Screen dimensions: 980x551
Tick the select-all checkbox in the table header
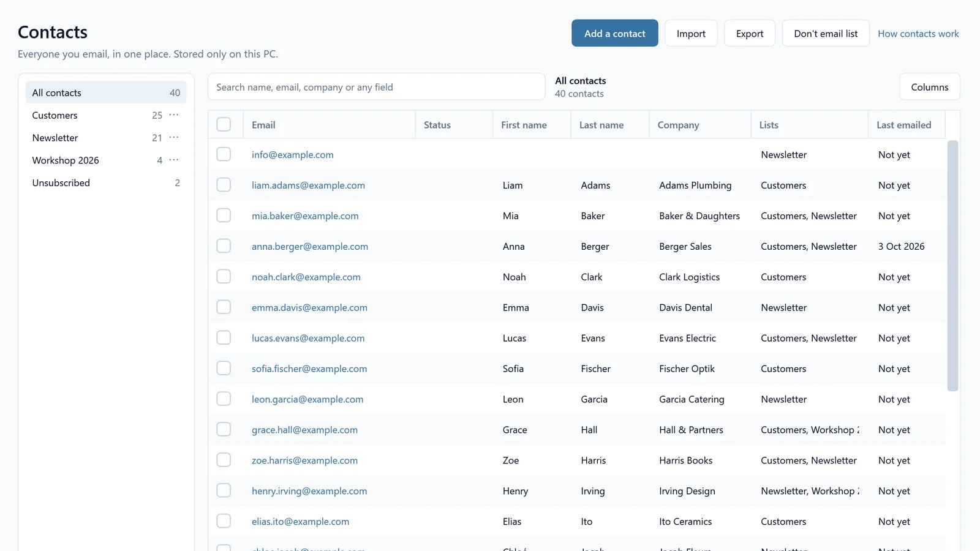coord(224,124)
